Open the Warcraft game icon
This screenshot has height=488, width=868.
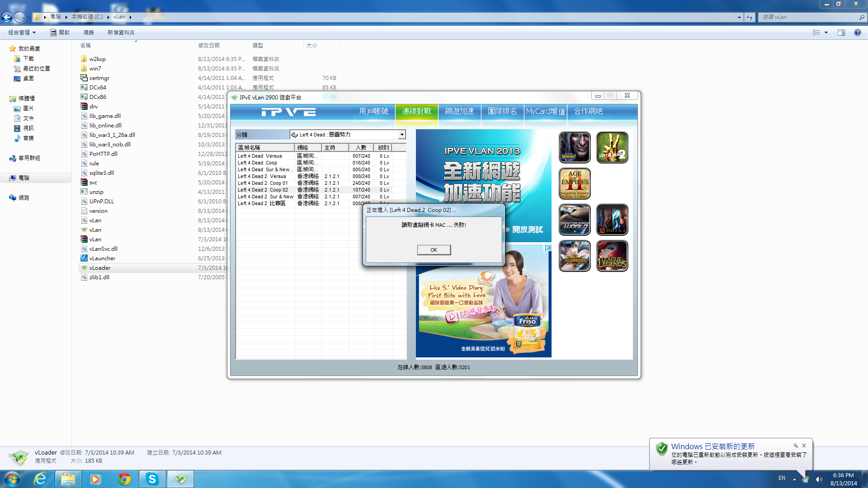tap(574, 147)
